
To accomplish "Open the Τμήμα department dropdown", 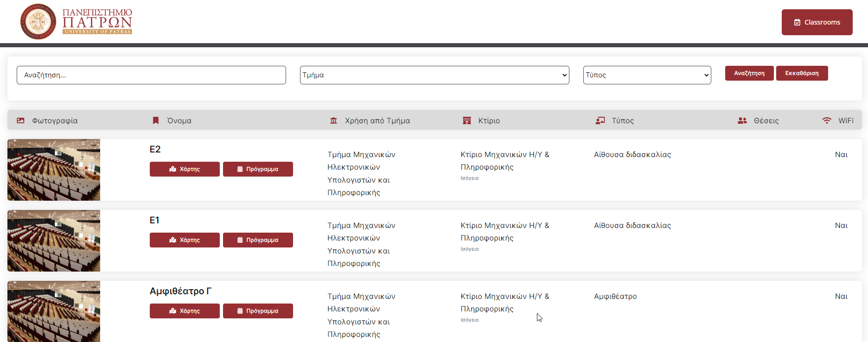I will click(x=434, y=75).
